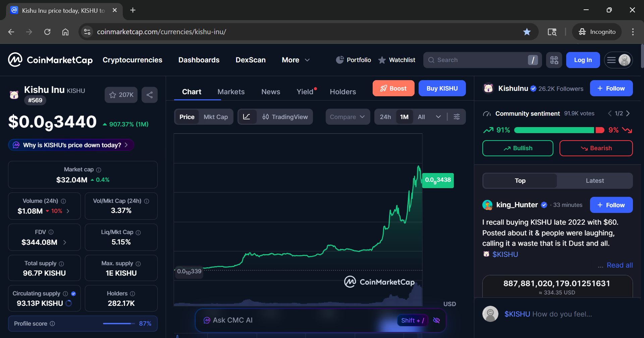Switch to TradingView chart
This screenshot has width=644, height=338.
[x=285, y=117]
